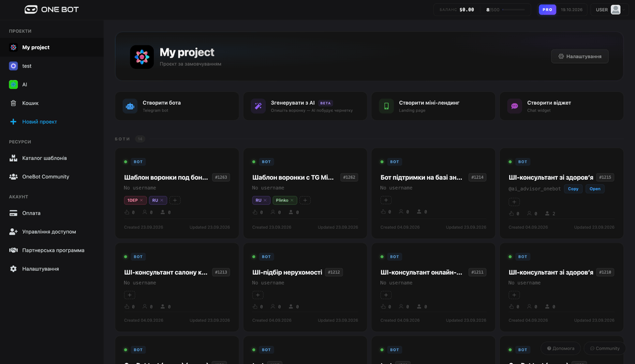
Task: Add a tag to bot #1262
Action: (305, 200)
